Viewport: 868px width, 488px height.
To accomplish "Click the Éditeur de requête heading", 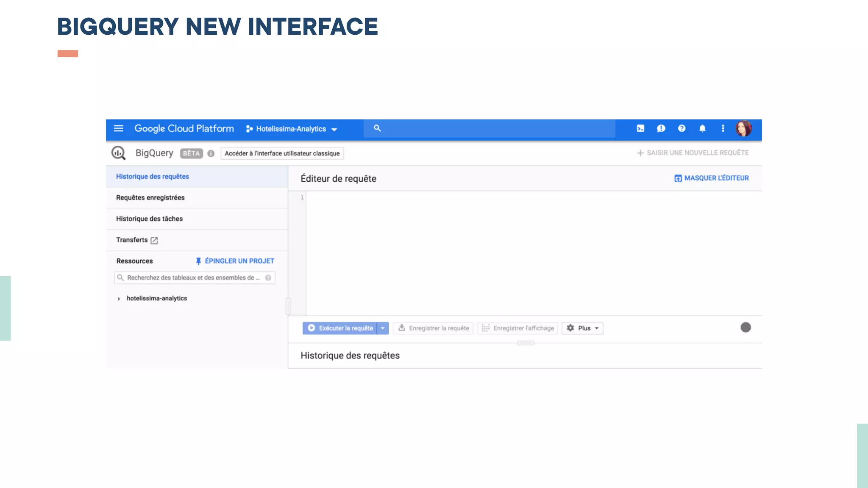I will click(x=338, y=179).
